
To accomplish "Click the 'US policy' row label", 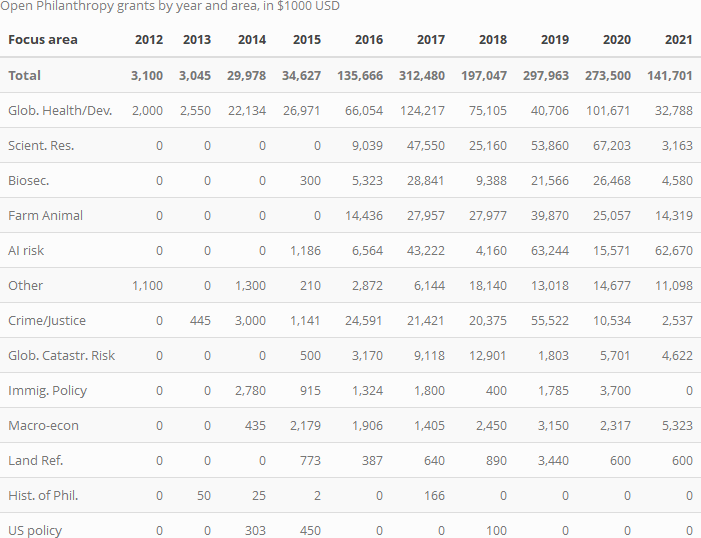I will (x=35, y=530).
